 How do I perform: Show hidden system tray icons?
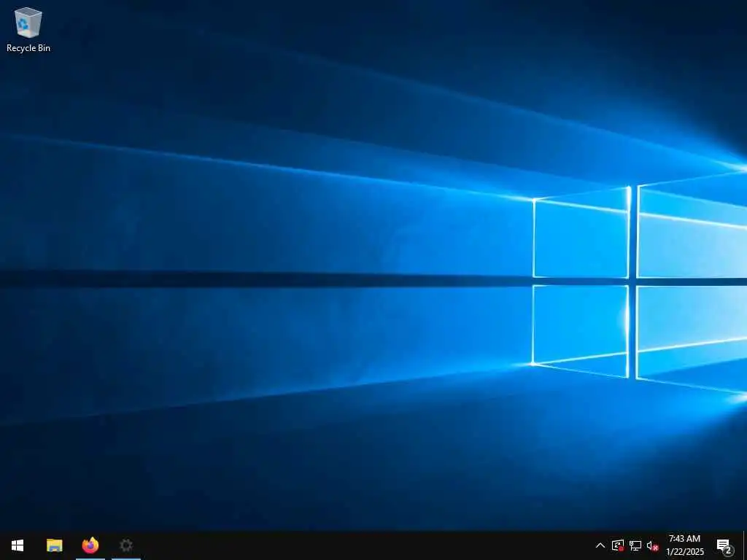600,545
